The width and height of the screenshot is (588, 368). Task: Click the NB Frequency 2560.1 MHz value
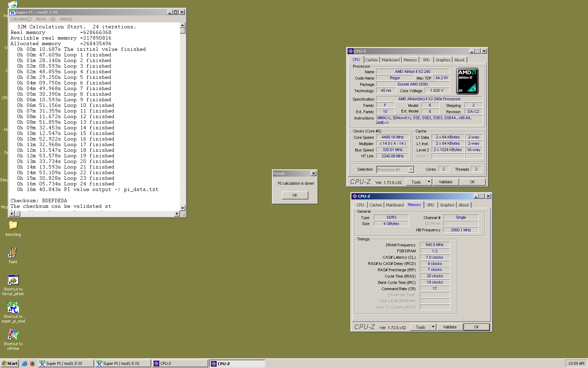point(461,230)
